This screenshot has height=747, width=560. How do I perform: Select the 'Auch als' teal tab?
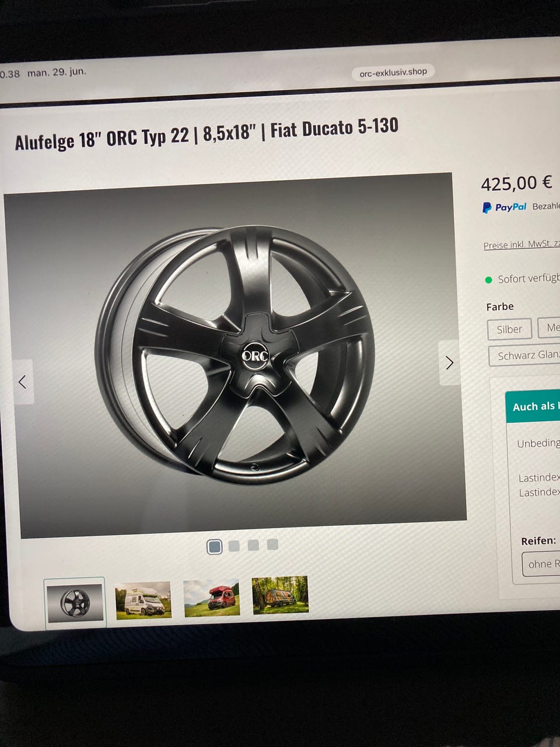coord(533,407)
